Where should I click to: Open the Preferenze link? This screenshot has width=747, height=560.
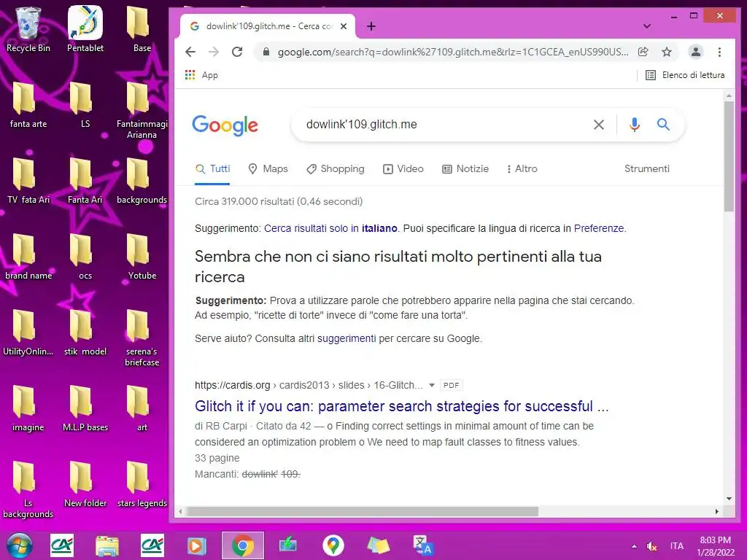tap(599, 228)
